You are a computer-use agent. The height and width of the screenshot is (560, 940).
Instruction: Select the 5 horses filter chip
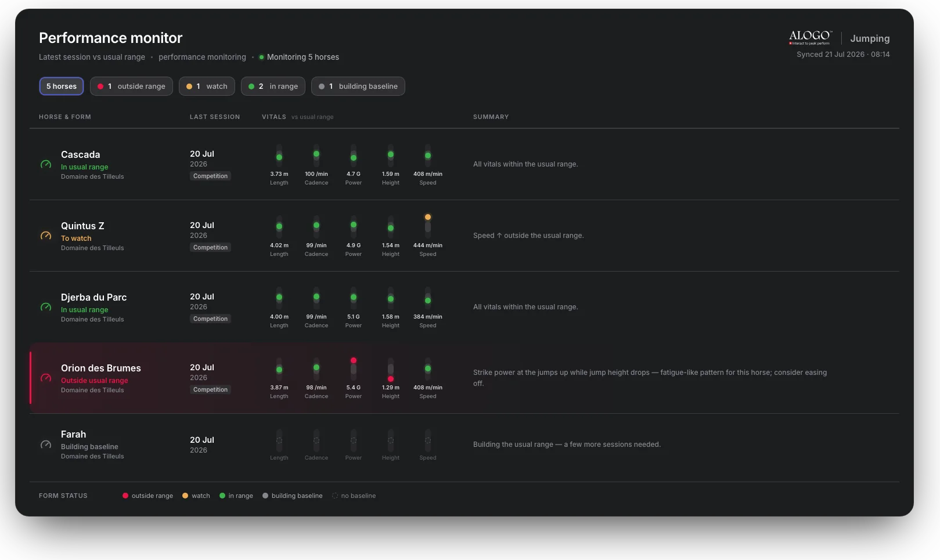[x=62, y=86]
